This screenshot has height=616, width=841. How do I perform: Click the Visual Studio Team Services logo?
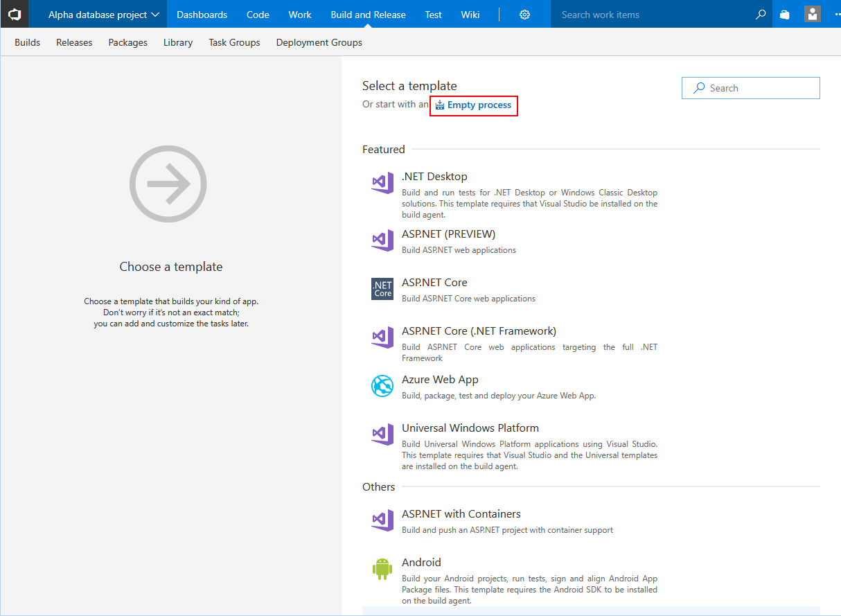[x=15, y=14]
